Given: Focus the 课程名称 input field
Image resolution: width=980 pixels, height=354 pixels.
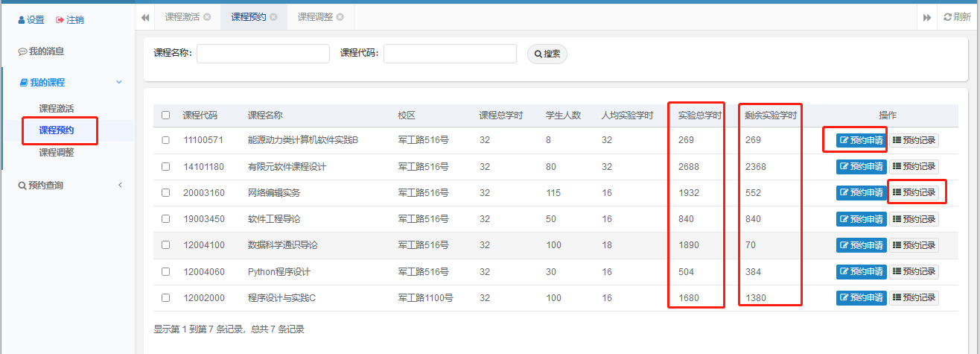Looking at the screenshot, I should tap(263, 54).
